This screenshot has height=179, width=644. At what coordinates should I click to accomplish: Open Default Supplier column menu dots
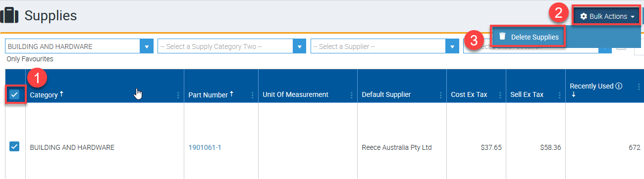click(441, 95)
